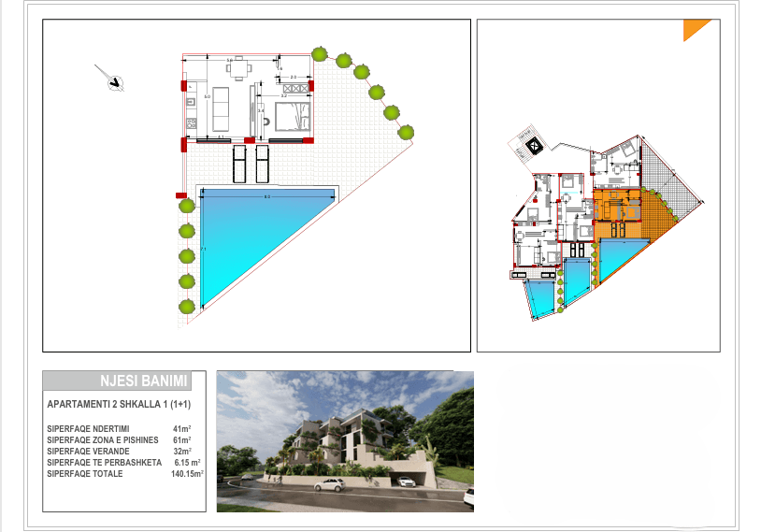
Task: Select the topmost green shrub on the terrace
Action: (x=320, y=54)
